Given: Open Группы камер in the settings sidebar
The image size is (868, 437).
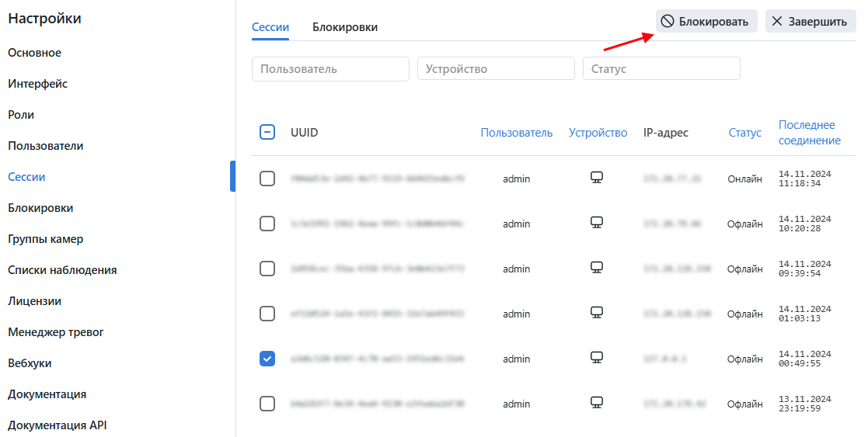Looking at the screenshot, I should pos(46,239).
